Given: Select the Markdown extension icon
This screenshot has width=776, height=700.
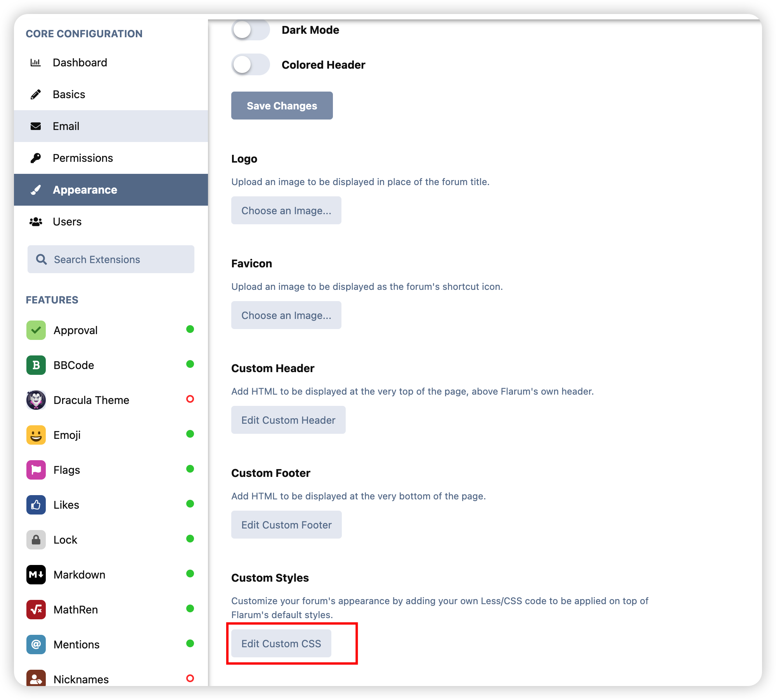Looking at the screenshot, I should [x=36, y=575].
